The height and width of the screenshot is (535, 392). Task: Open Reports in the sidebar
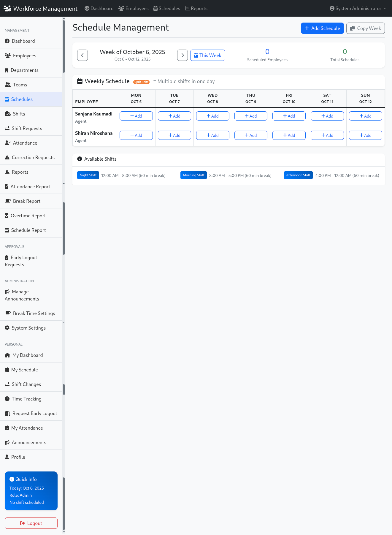coord(31,172)
